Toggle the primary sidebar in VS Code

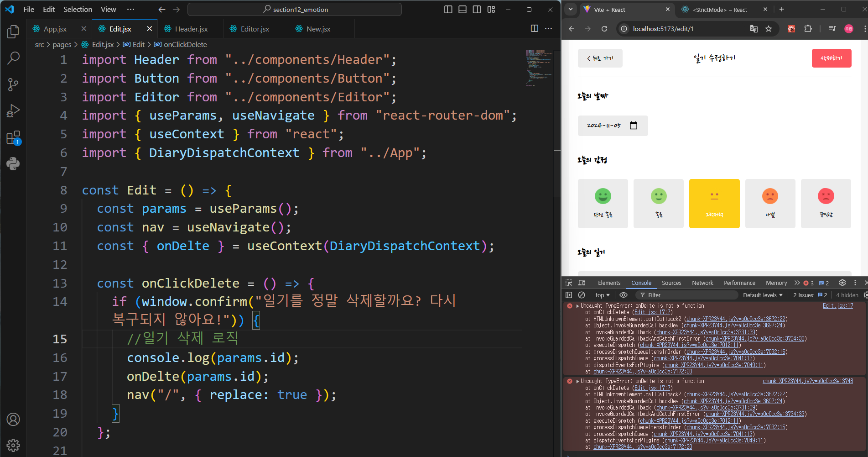coord(448,9)
